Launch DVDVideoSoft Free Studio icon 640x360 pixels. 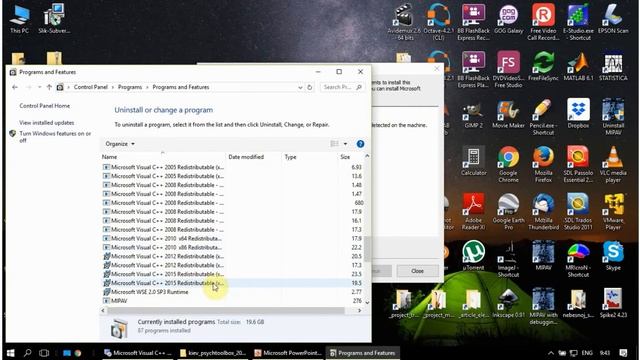(x=508, y=69)
